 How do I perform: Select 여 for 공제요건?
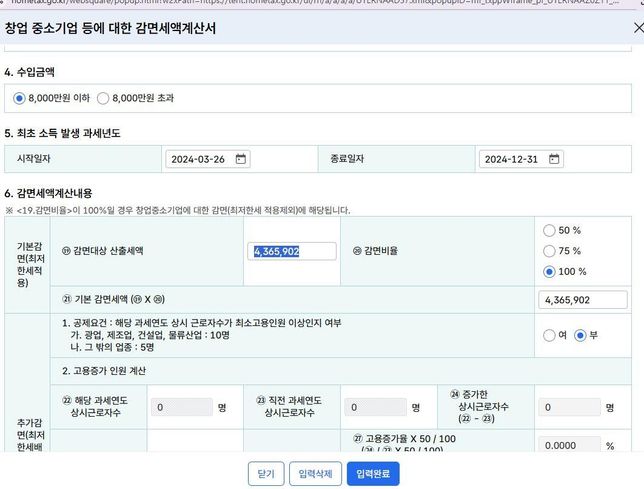tap(547, 335)
